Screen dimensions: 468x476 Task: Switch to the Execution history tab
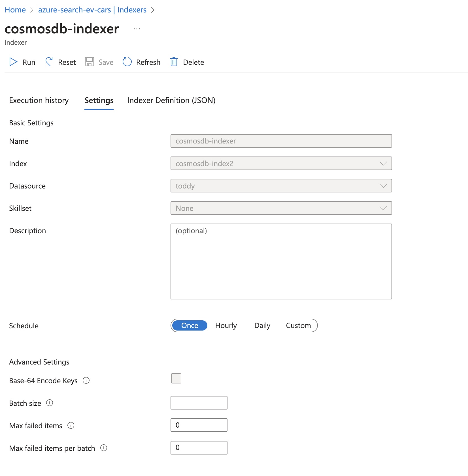coord(39,100)
